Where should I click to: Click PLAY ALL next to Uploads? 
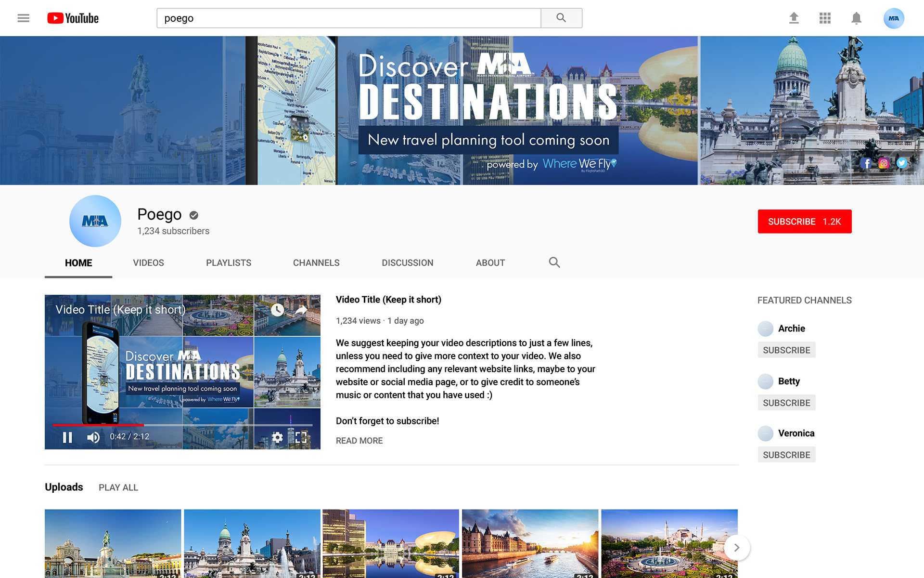(x=118, y=487)
